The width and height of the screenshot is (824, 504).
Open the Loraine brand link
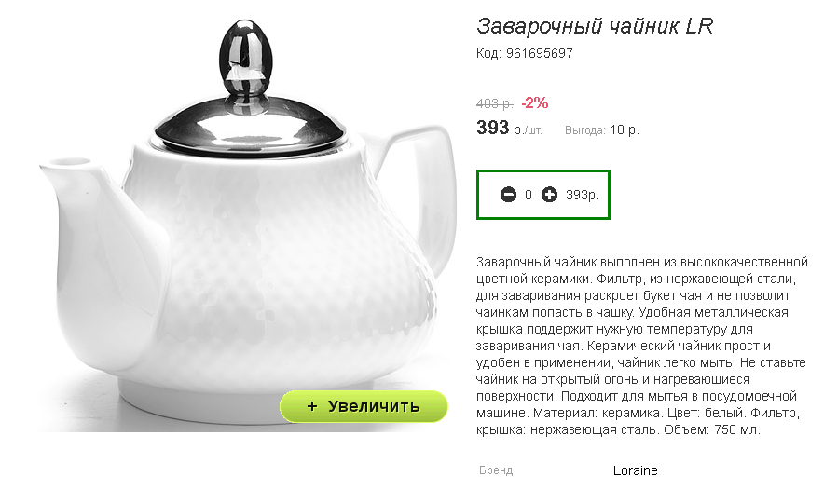(x=635, y=470)
